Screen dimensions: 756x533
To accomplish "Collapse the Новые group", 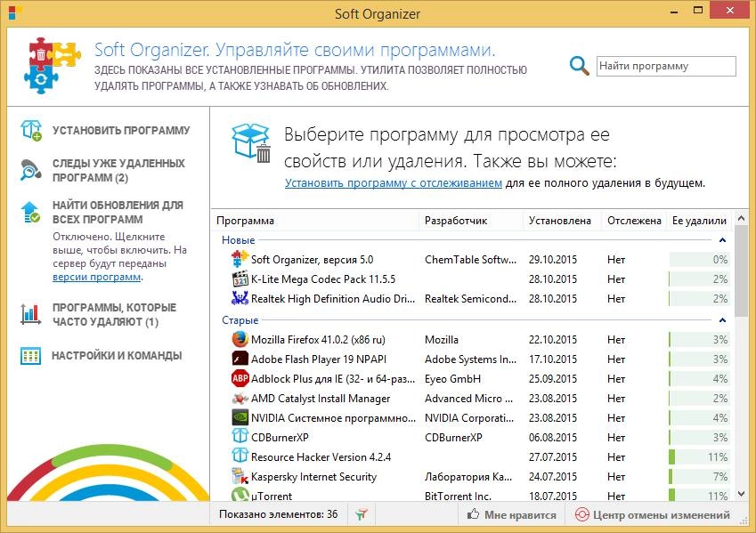I will coord(722,239).
